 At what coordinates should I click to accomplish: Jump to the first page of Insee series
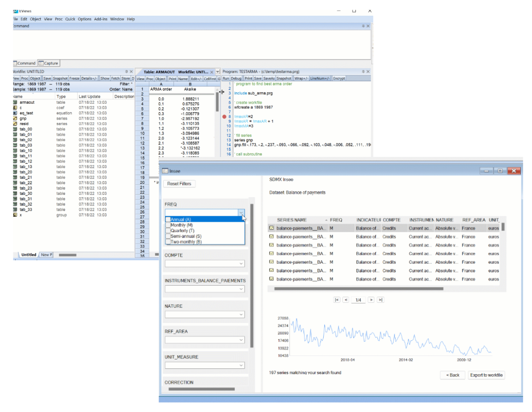[x=337, y=300]
